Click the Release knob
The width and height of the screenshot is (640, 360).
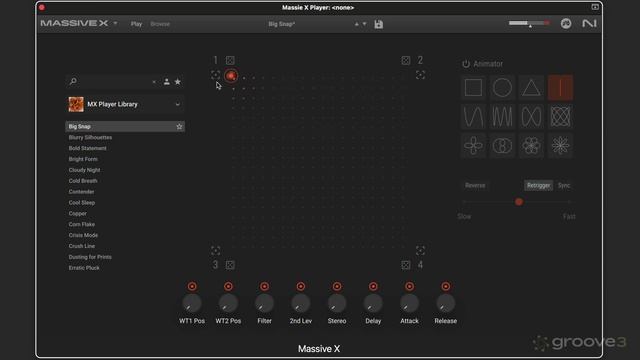click(446, 304)
